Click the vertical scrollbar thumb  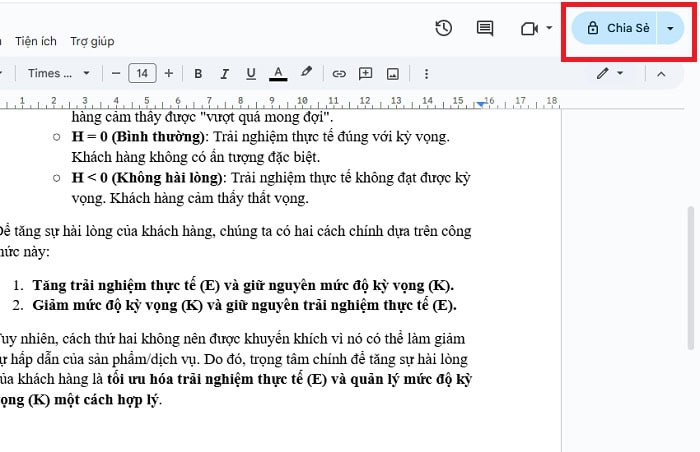point(690,278)
